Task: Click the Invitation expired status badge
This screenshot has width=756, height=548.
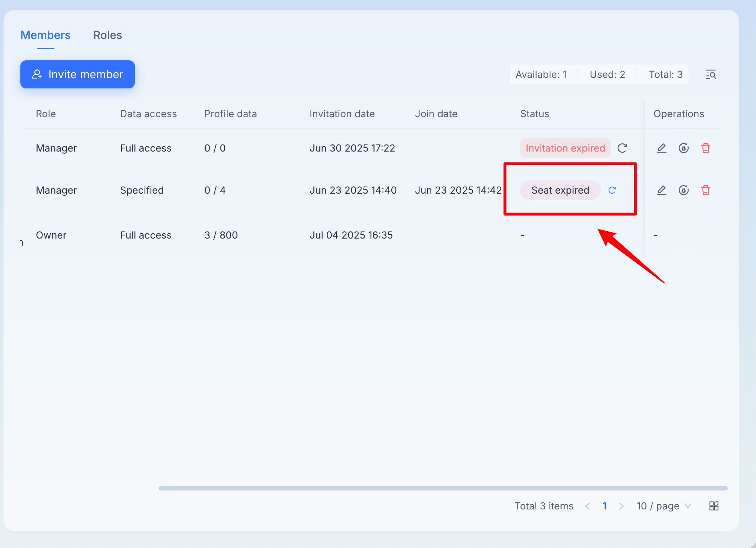Action: click(x=565, y=148)
